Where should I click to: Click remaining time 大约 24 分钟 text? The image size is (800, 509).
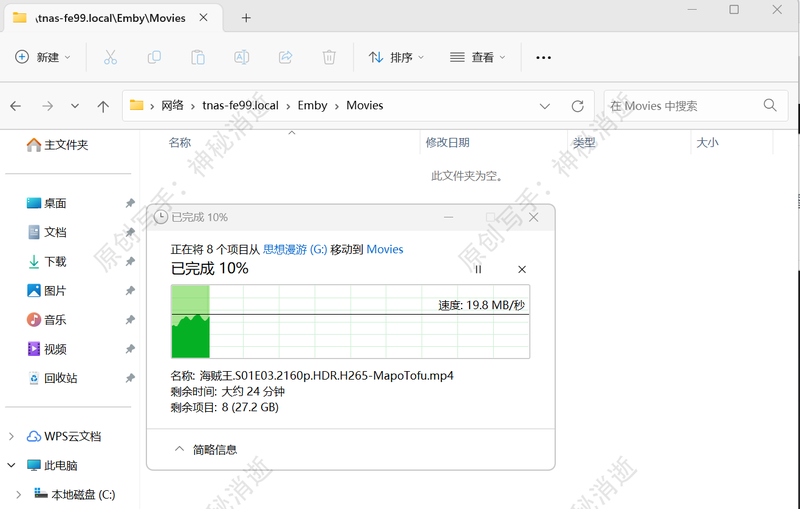(253, 392)
